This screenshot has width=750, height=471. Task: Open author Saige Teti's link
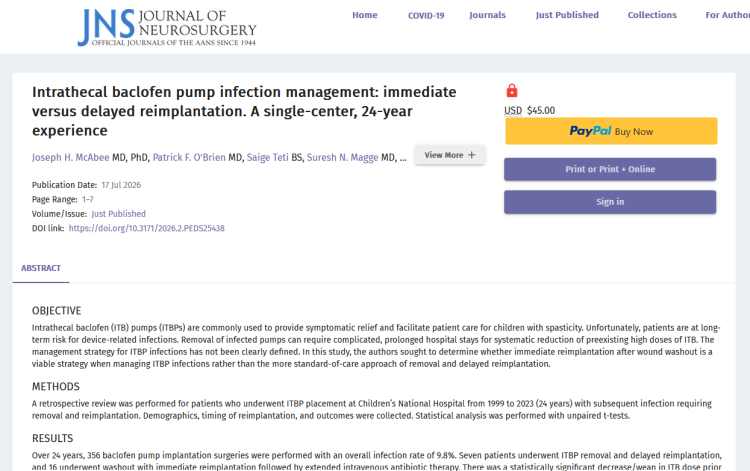pyautogui.click(x=267, y=157)
